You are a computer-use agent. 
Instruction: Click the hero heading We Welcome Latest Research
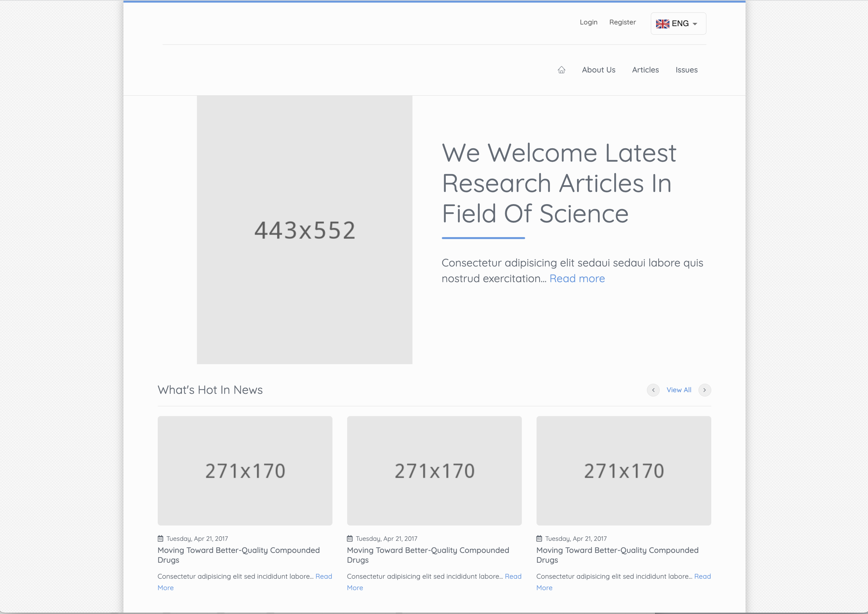click(x=559, y=183)
